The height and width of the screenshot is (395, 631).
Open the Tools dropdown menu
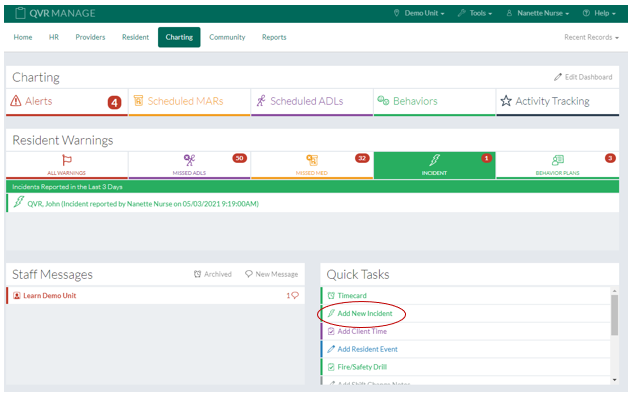click(475, 13)
